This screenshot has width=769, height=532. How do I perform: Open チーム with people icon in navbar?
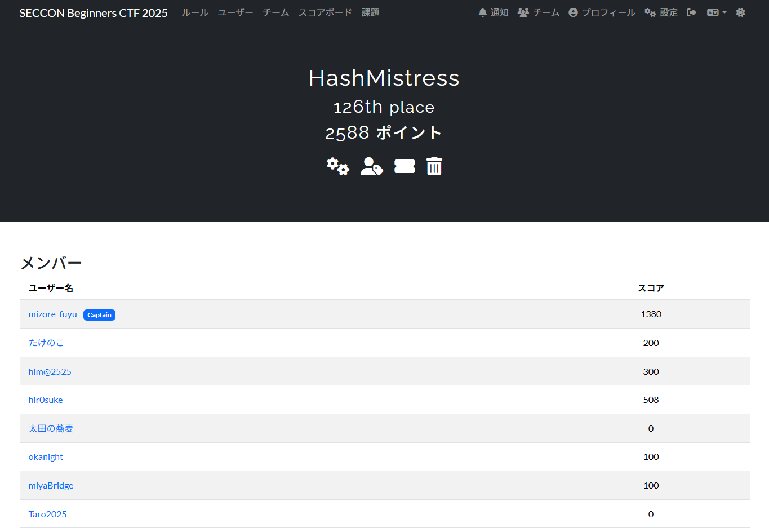(539, 12)
